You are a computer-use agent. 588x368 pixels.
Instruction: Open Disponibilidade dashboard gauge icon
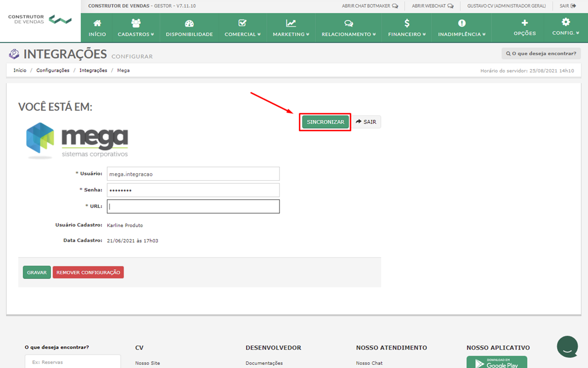189,24
